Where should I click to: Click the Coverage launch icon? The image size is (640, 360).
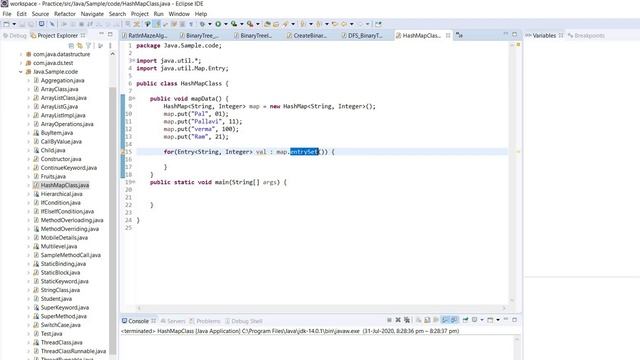[234, 24]
